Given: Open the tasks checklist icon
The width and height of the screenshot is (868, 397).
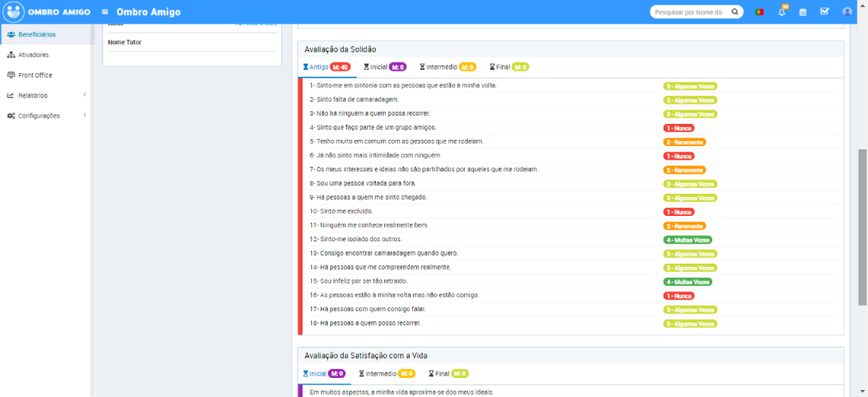Looking at the screenshot, I should [x=824, y=12].
